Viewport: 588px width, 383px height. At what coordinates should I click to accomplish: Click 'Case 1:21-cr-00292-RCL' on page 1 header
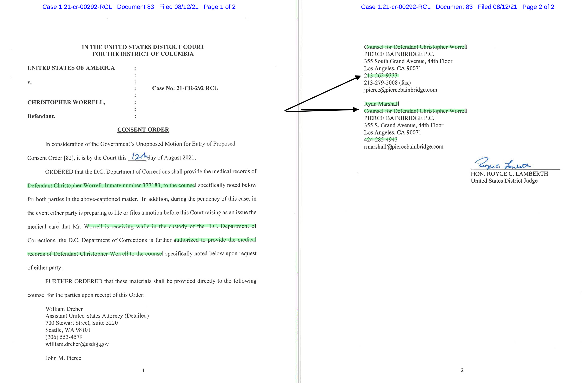click(77, 7)
